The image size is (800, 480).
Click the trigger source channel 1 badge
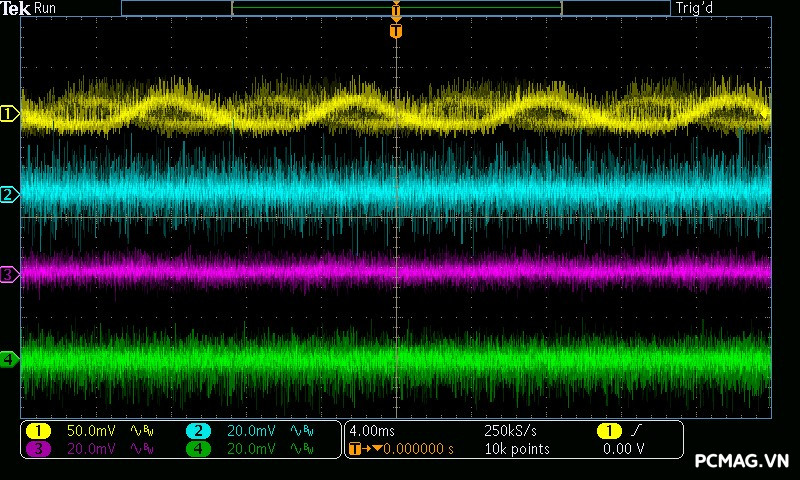coord(608,431)
